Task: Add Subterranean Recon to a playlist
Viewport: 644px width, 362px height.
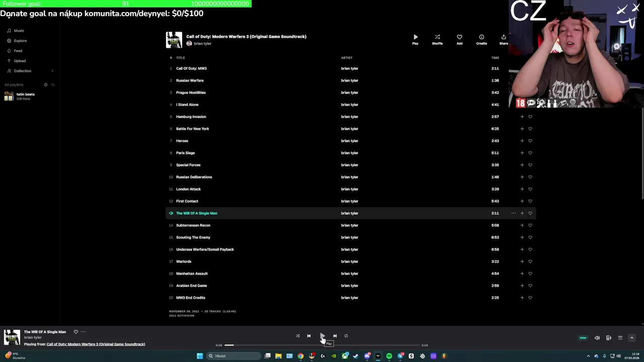Action: pos(522,225)
